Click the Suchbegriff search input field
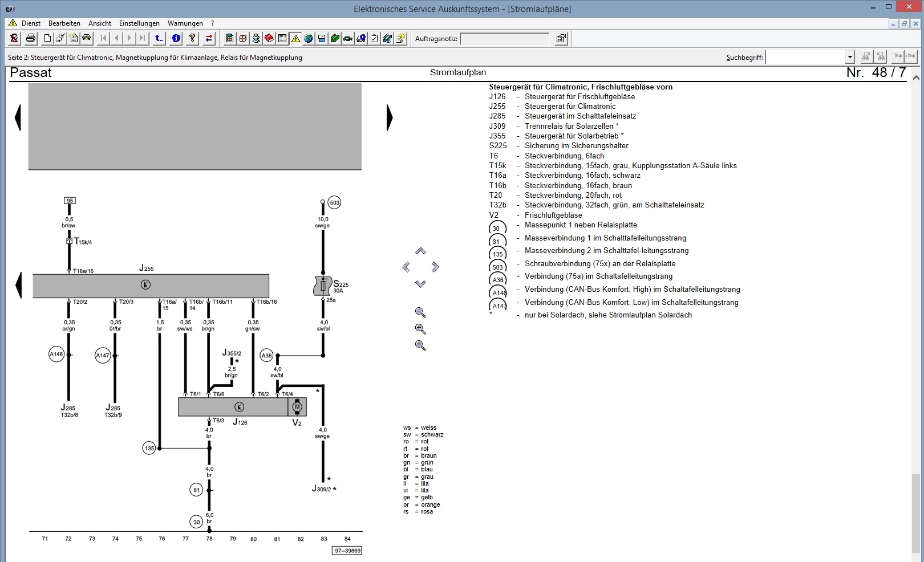The height and width of the screenshot is (562, 924). coord(805,57)
